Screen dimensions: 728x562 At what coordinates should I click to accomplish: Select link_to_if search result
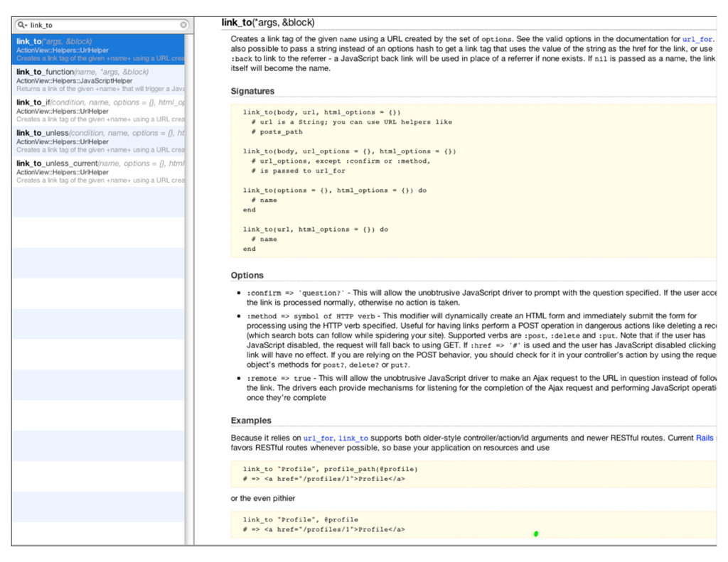98,110
